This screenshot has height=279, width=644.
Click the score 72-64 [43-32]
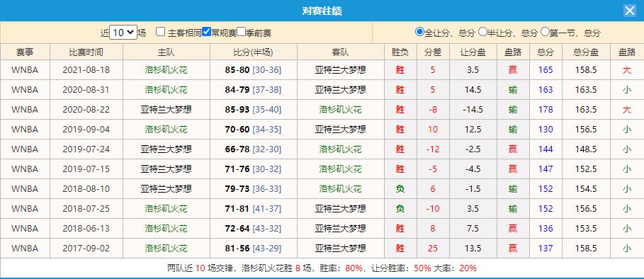[254, 228]
